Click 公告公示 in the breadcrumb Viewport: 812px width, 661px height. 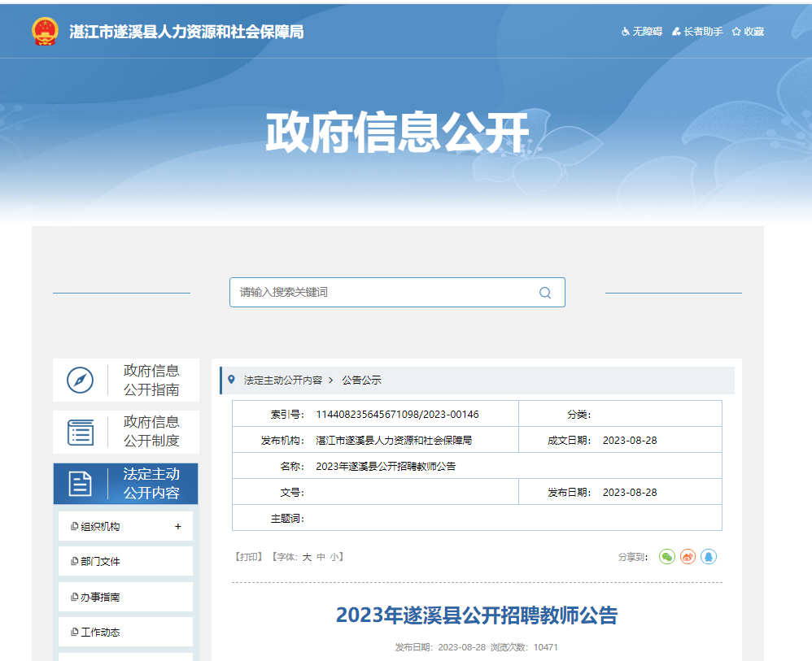tap(361, 381)
